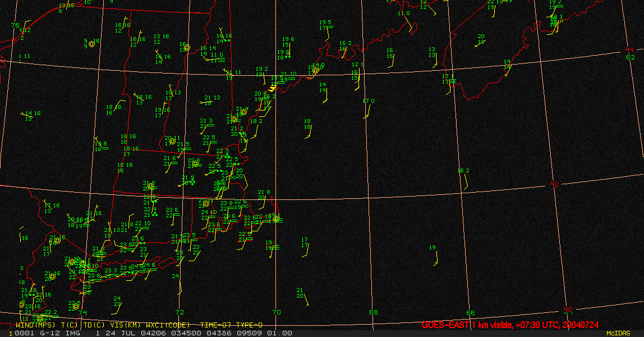Click the TYPE=0 legend text

click(249, 325)
